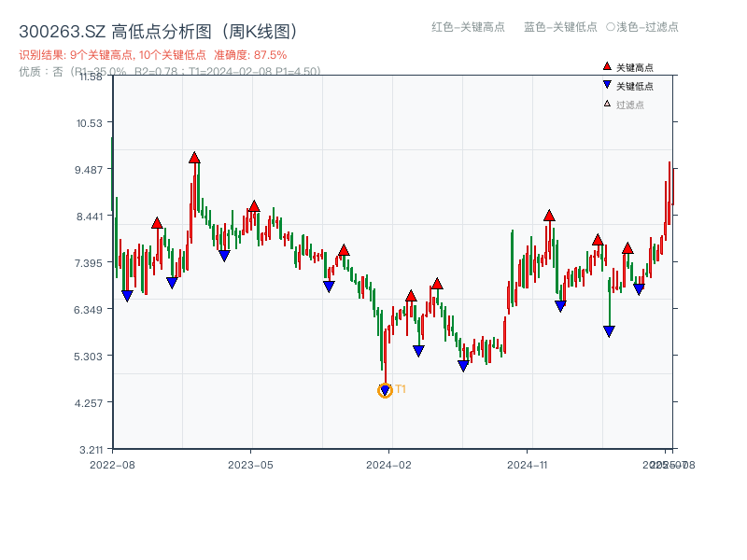Click the orange T1 label text
Screen dimensions: 747x560
click(401, 389)
